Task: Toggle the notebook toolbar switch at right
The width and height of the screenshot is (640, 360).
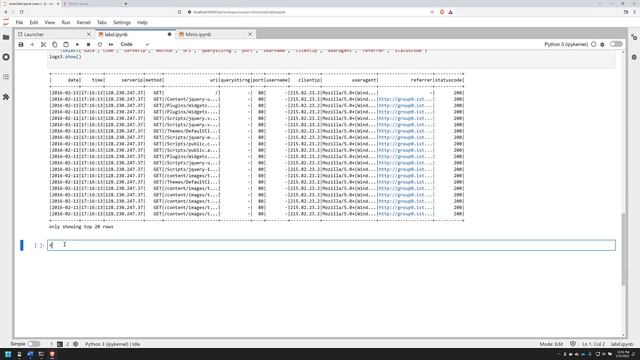Action: (x=616, y=44)
